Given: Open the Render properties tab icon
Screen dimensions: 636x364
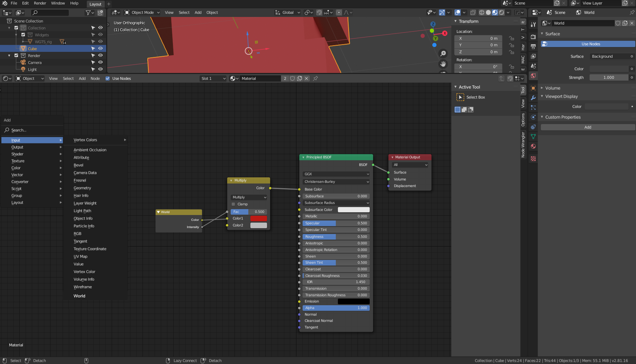Looking at the screenshot, I should click(x=533, y=37).
